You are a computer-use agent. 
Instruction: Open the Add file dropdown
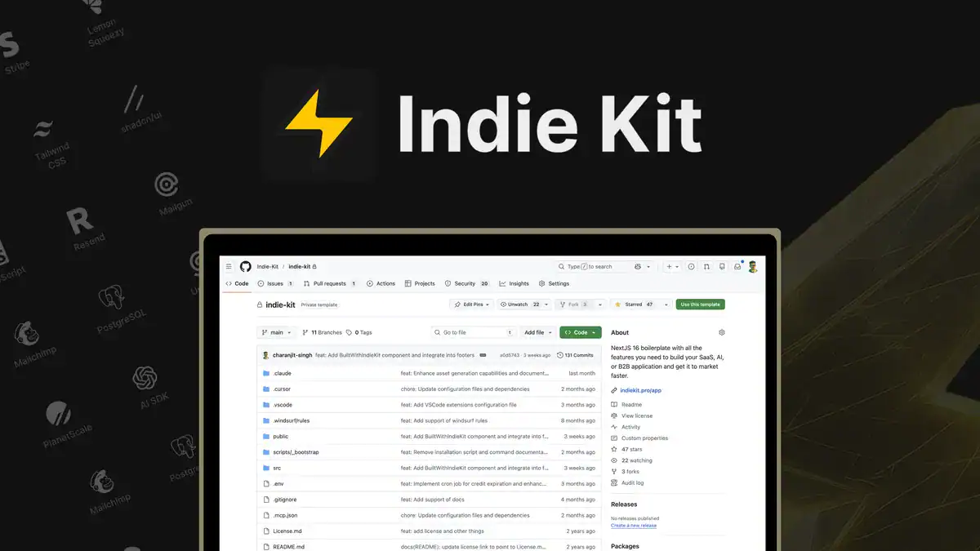point(538,332)
